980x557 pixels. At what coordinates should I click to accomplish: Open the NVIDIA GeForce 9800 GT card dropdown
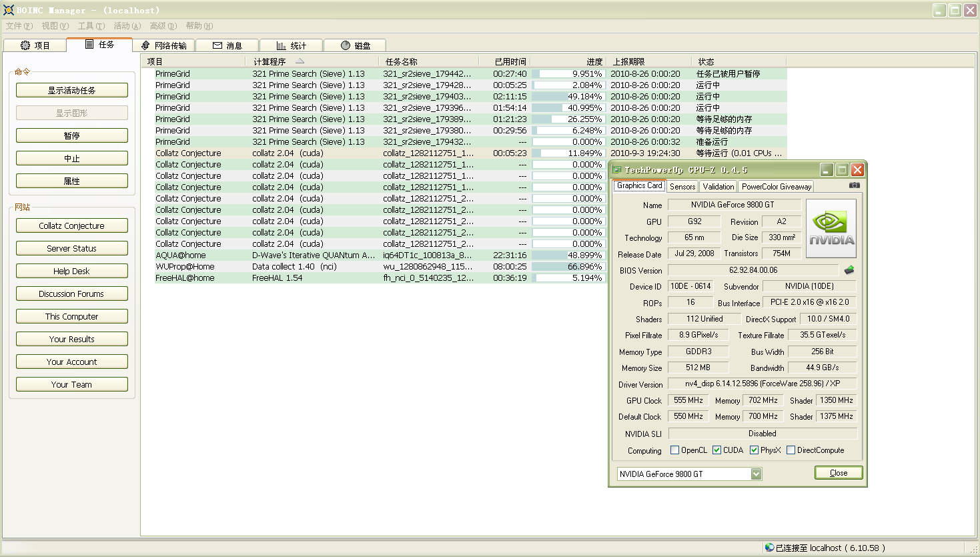coord(756,474)
